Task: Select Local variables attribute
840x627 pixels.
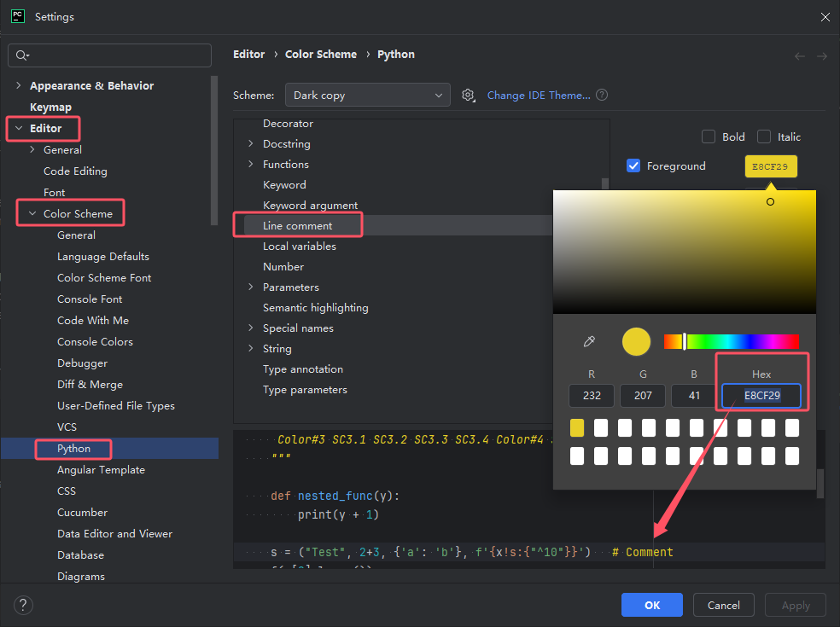Action: click(300, 247)
